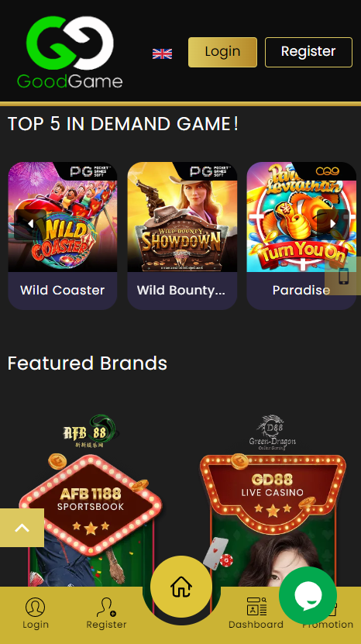The height and width of the screenshot is (644, 361).
Task: Open Wild Bounty Showdown game thumbnail
Action: coord(182,217)
